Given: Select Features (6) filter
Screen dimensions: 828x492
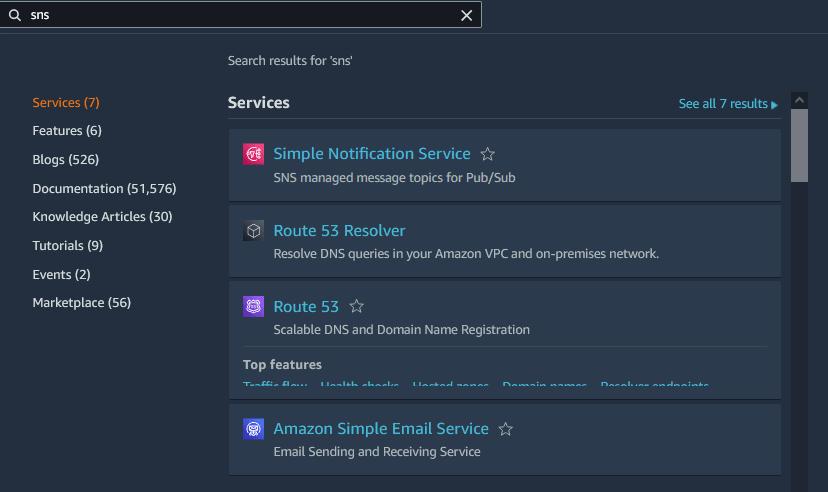Looking at the screenshot, I should click(x=67, y=130).
